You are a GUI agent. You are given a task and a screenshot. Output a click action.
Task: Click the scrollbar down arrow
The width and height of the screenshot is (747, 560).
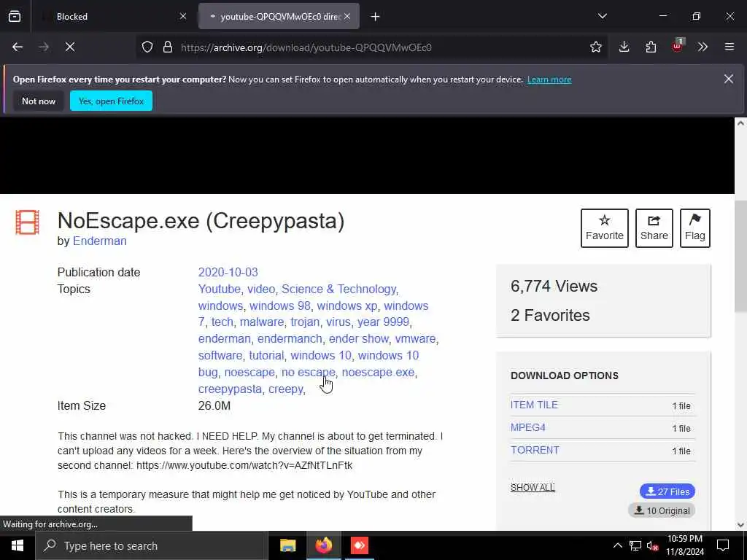tap(740, 525)
